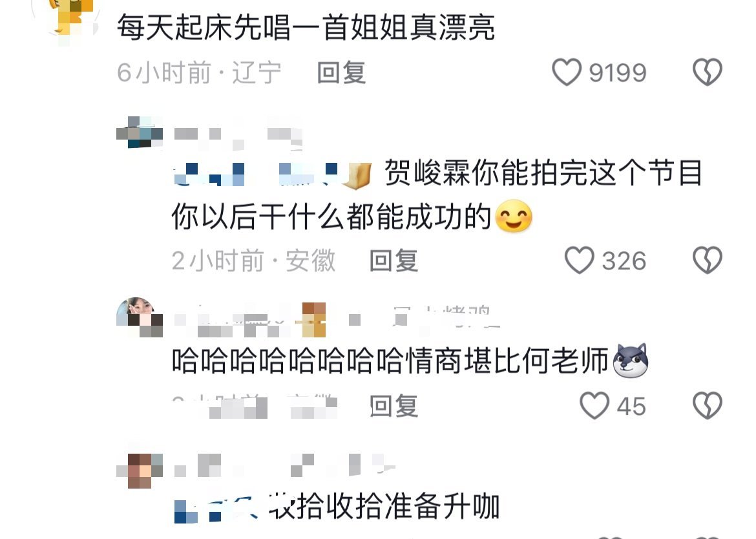Viewport: 756px width, 539px height.
Task: Reply to the 哈哈哈 情商堪比何老师 comment
Action: pos(394,406)
